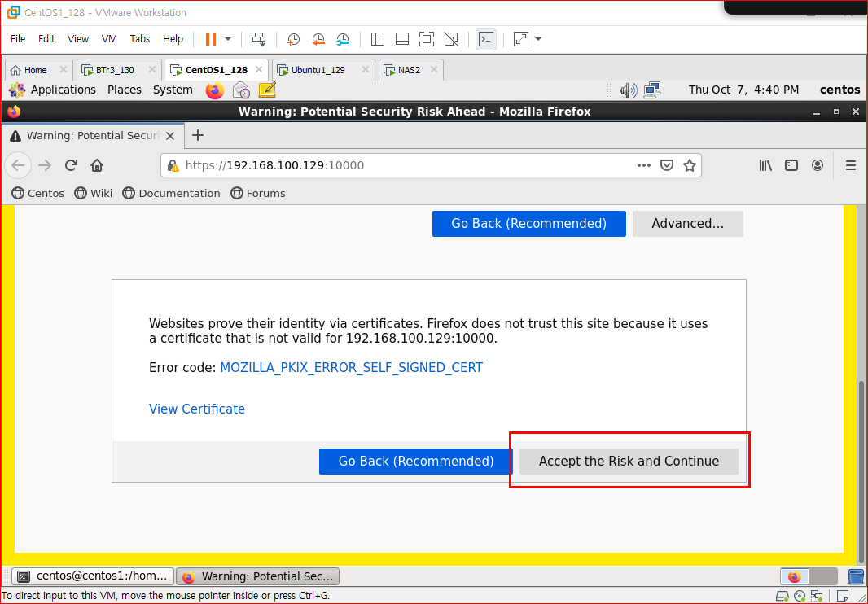The width and height of the screenshot is (868, 604).
Task: Click the volume speaker icon
Action: tap(629, 90)
